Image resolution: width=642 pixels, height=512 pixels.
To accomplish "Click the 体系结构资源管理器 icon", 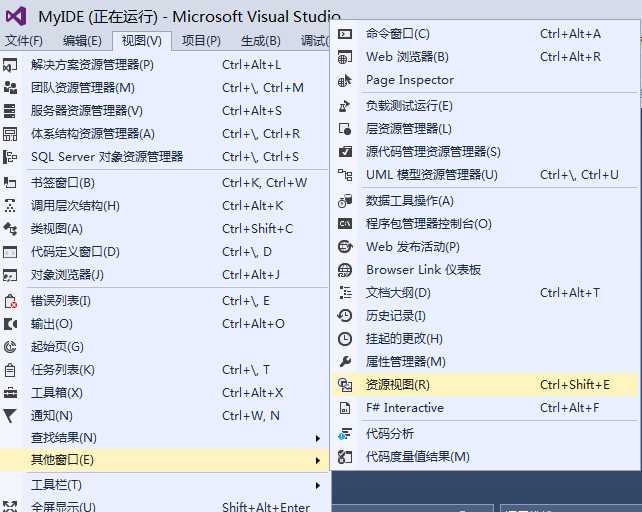I will tap(10, 134).
